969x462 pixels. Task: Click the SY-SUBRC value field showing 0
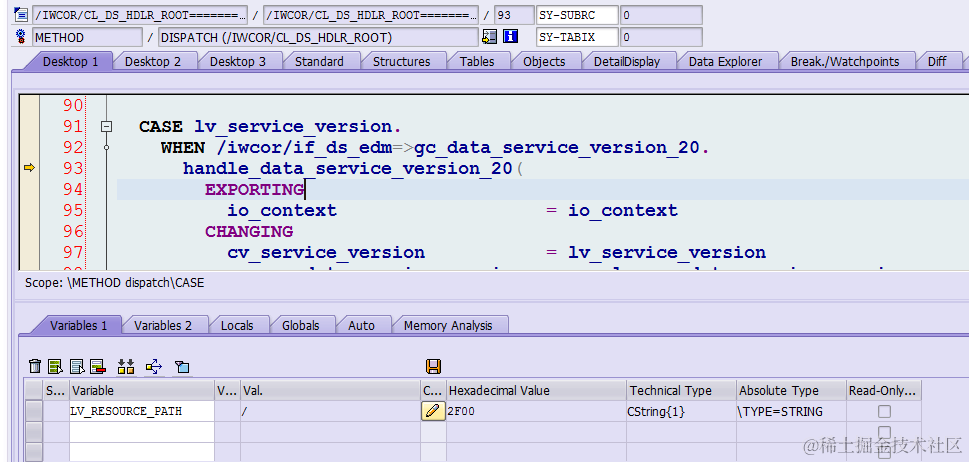coord(661,15)
